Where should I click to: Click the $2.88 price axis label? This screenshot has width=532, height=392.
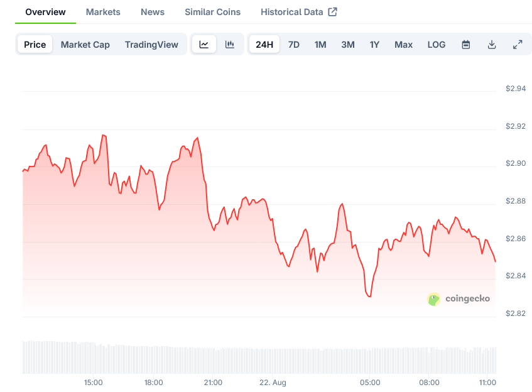[516, 201]
